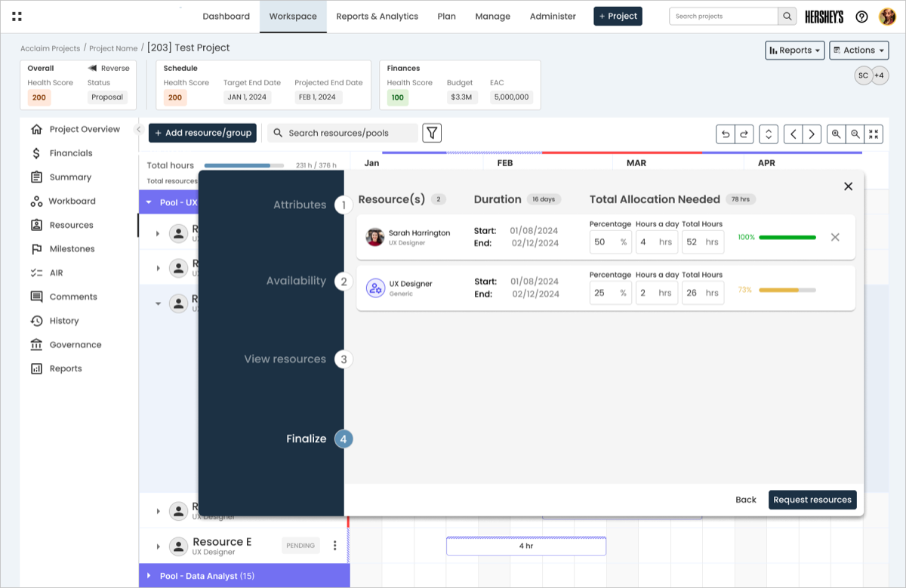This screenshot has width=906, height=588.
Task: Click Sarah Harrington's 100% allocation bar
Action: tap(787, 237)
